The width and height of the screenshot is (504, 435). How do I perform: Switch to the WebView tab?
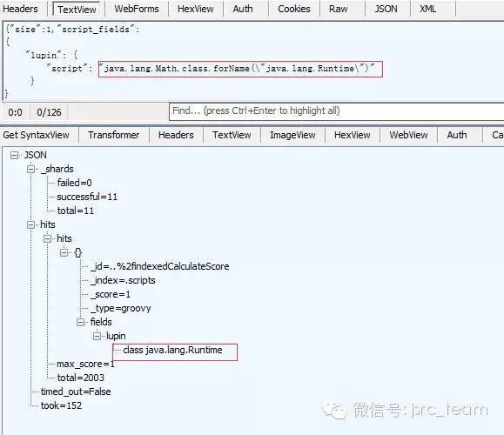[408, 135]
